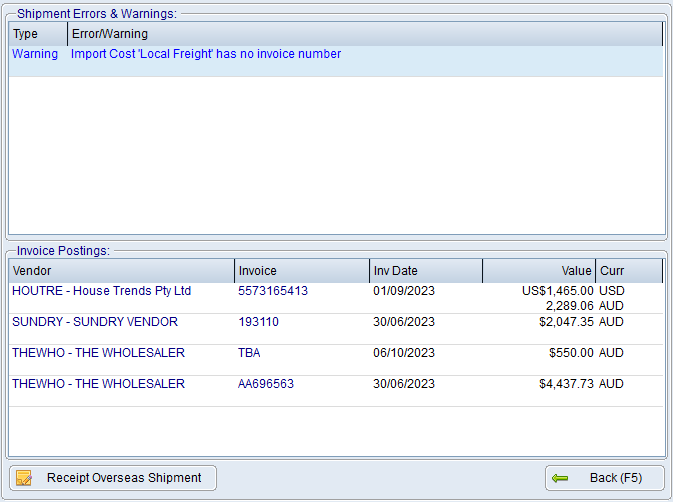Sort errors by the Type column header
This screenshot has height=502, width=673.
point(38,34)
